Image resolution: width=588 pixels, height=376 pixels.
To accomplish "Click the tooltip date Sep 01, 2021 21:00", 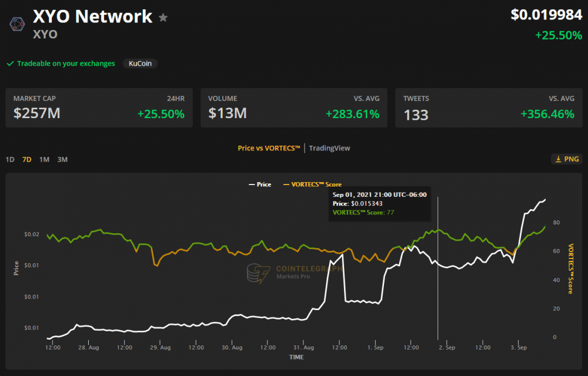I will pyautogui.click(x=379, y=194).
